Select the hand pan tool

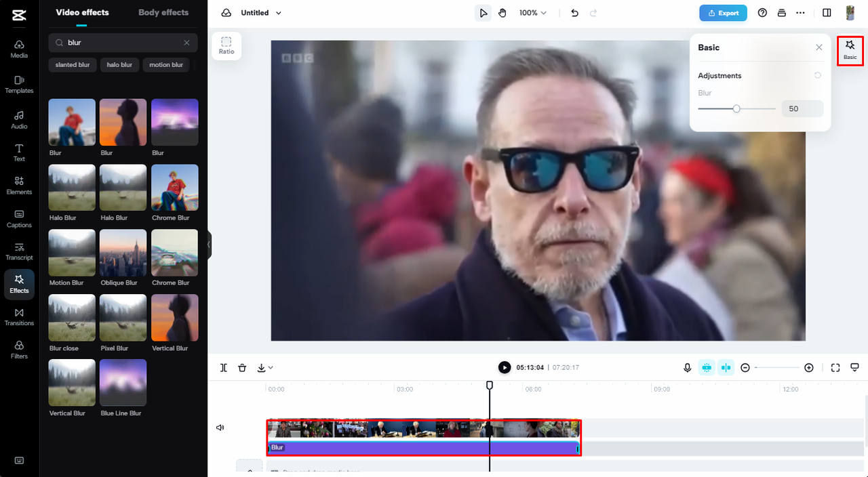pyautogui.click(x=502, y=13)
